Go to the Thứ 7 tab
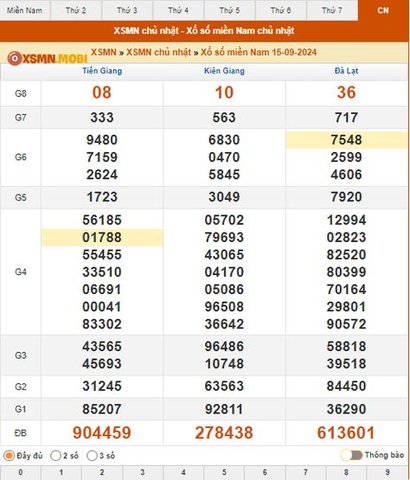Image resolution: width=410 pixels, height=480 pixels. (332, 10)
